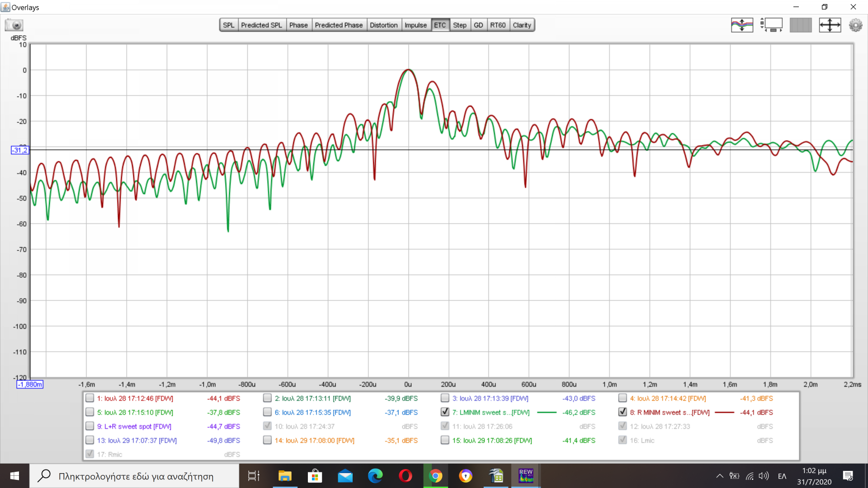The image size is (868, 488).
Task: Click the -31,2 cursor value box
Action: click(20, 150)
